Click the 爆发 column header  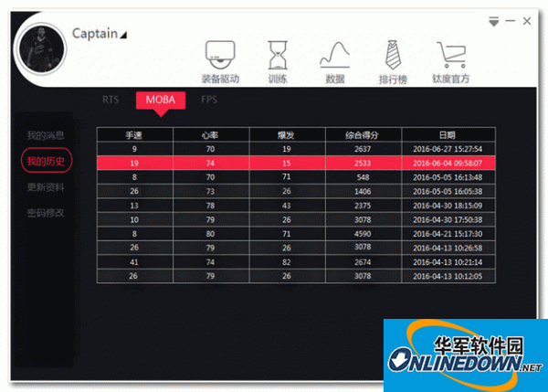pos(287,135)
